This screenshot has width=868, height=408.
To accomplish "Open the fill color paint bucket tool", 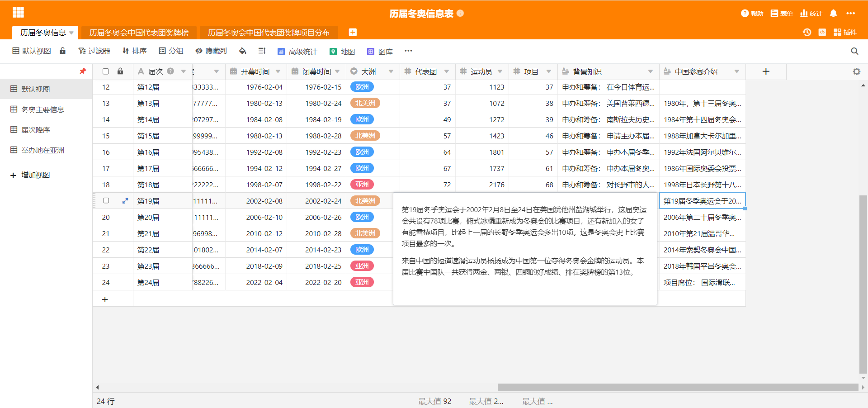I will click(243, 51).
